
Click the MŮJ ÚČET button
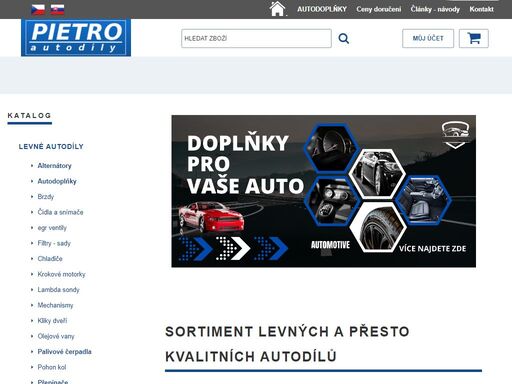(x=428, y=39)
